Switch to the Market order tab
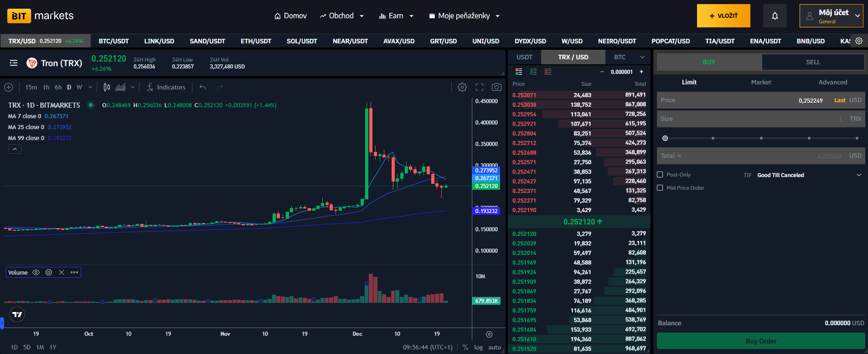 pyautogui.click(x=761, y=82)
